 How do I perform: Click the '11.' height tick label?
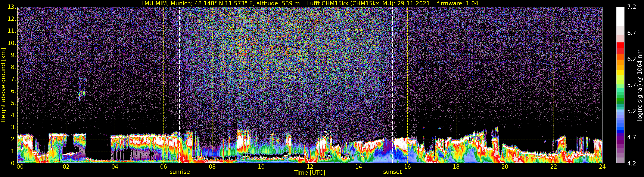click(x=12, y=31)
